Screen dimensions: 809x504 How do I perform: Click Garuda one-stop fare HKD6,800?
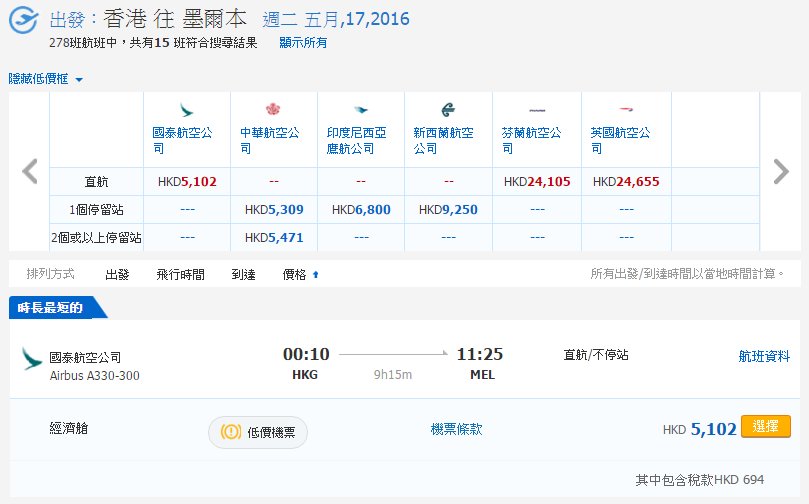pos(361,209)
